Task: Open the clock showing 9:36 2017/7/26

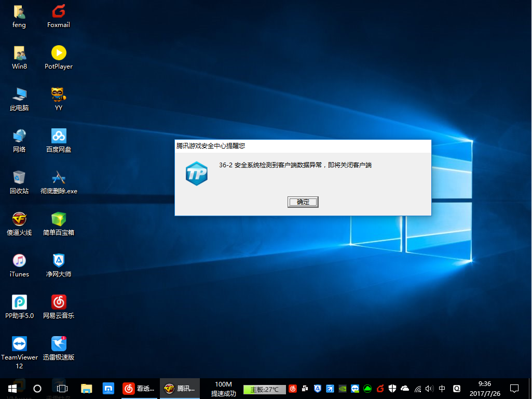Action: pyautogui.click(x=485, y=389)
